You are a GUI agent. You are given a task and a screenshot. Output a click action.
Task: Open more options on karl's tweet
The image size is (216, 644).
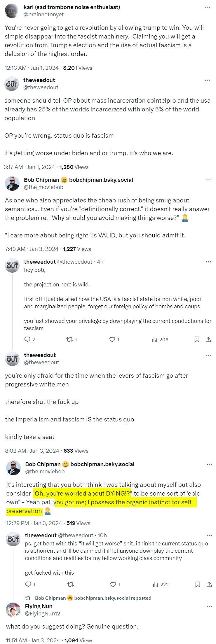(208, 7)
